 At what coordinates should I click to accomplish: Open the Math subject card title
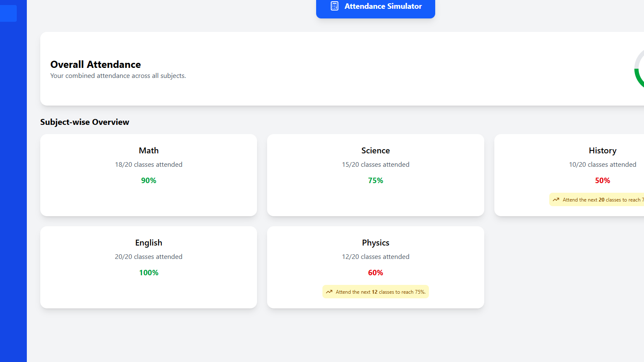point(148,150)
